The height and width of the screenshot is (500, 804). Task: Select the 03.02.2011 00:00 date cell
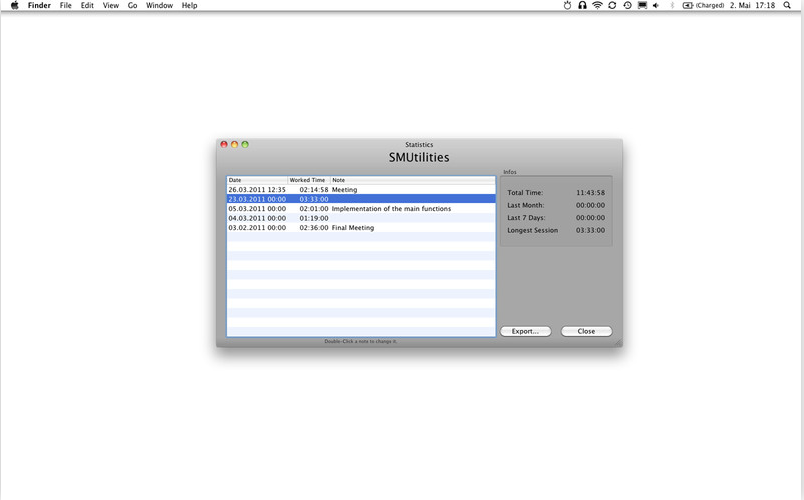257,228
